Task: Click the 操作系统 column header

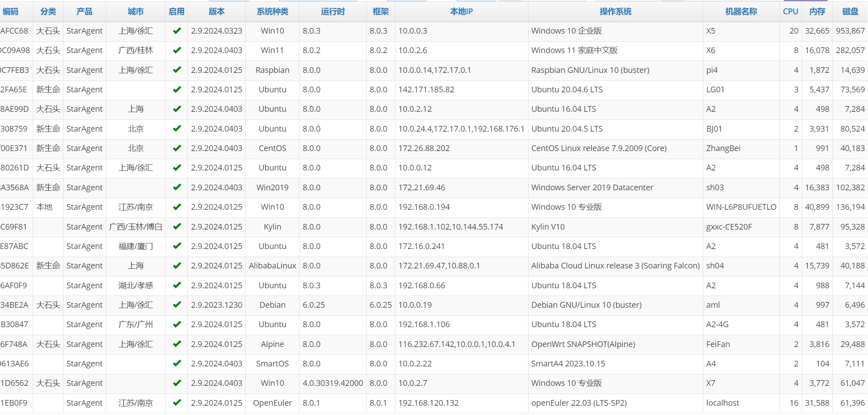Action: [615, 12]
